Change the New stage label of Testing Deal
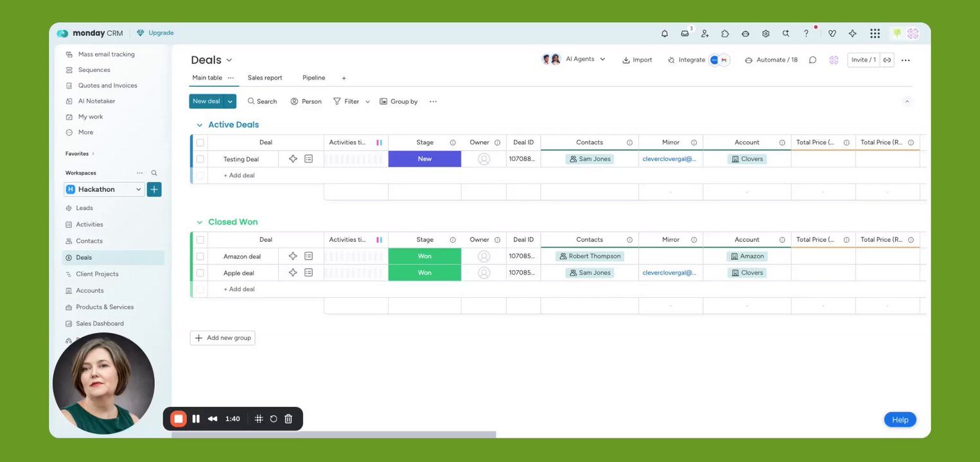The image size is (980, 462). [424, 159]
